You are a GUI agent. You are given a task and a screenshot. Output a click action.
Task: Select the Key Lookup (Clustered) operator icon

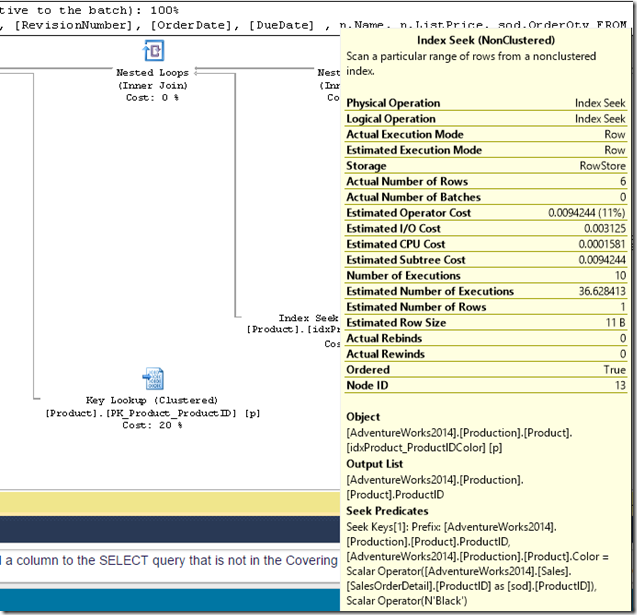click(153, 379)
